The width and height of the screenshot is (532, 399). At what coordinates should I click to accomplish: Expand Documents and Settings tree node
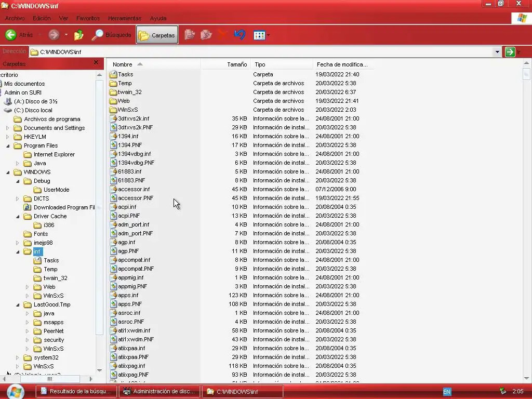7,128
